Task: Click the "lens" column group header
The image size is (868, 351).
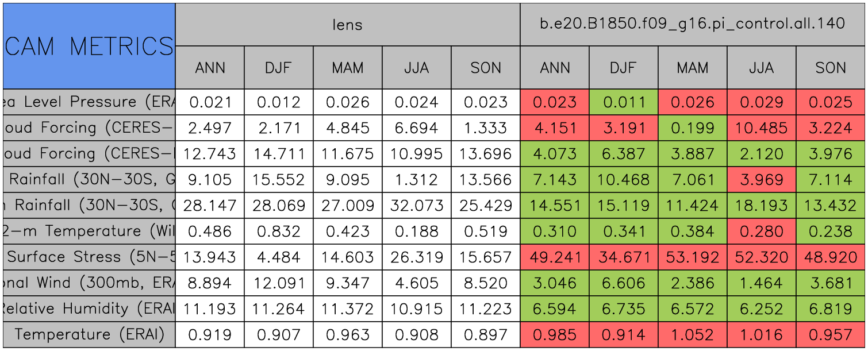Action: tap(347, 25)
